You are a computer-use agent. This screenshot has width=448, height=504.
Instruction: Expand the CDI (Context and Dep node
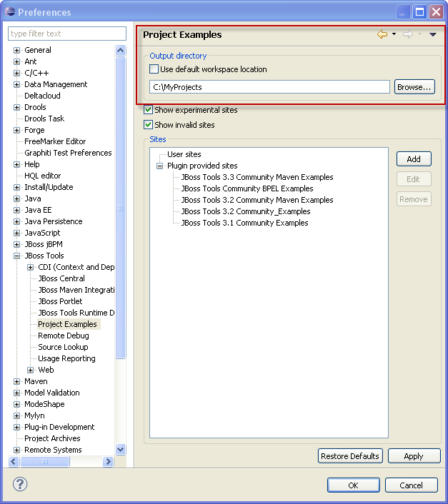click(x=30, y=267)
